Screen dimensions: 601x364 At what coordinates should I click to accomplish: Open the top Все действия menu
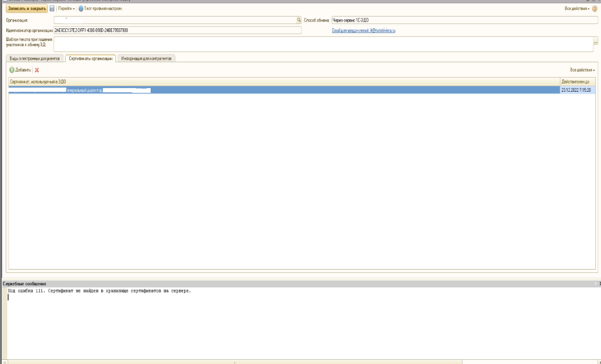click(x=576, y=9)
